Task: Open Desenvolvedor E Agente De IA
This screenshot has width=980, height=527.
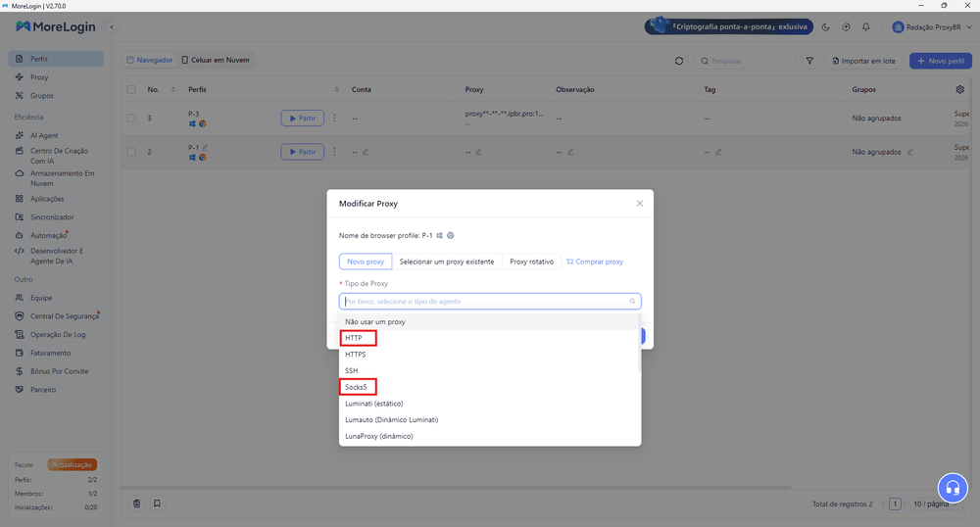Action: coord(56,256)
